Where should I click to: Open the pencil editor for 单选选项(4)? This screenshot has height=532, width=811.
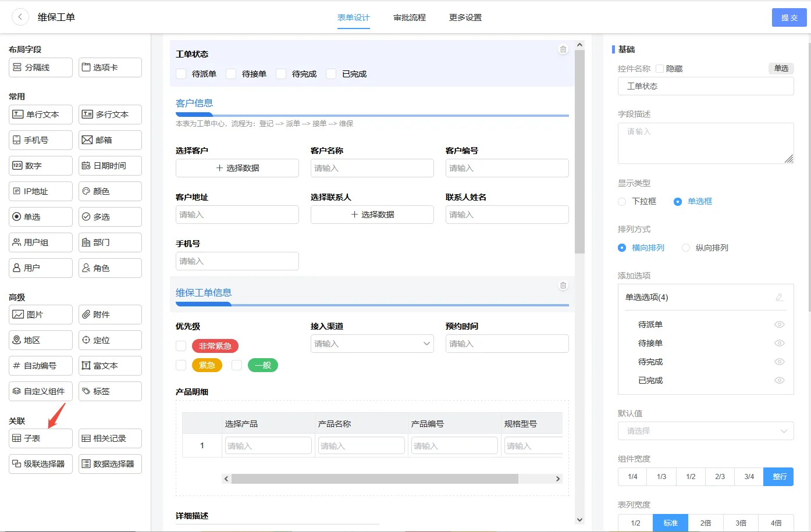coord(780,297)
